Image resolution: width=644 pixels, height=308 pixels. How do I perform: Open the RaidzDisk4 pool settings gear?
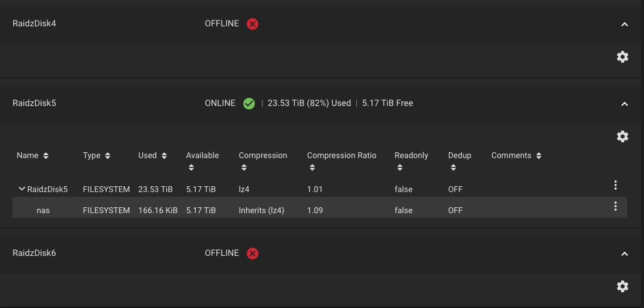[x=623, y=57]
